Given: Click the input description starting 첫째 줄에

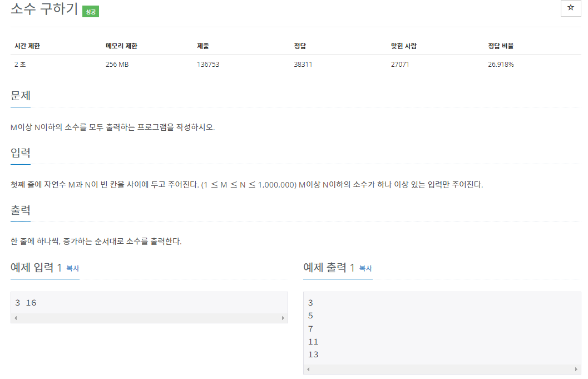Looking at the screenshot, I should coord(247,185).
